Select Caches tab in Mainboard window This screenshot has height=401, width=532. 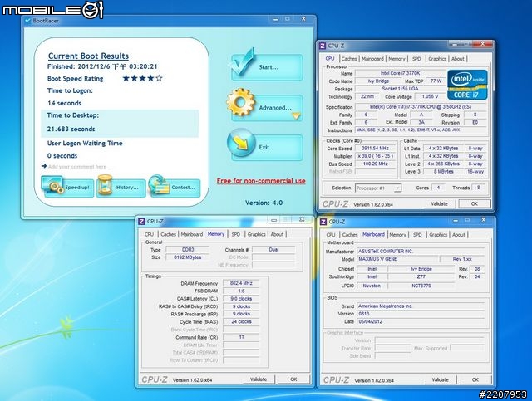click(x=350, y=235)
